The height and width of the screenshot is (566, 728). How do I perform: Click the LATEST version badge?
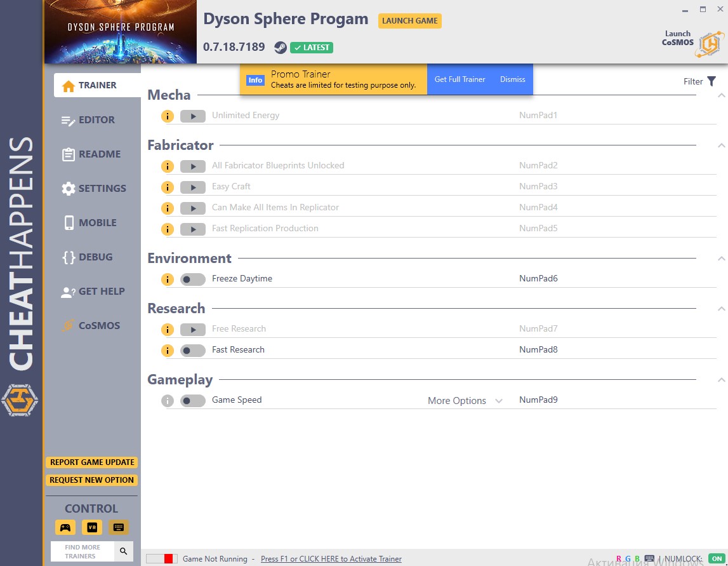pos(312,48)
